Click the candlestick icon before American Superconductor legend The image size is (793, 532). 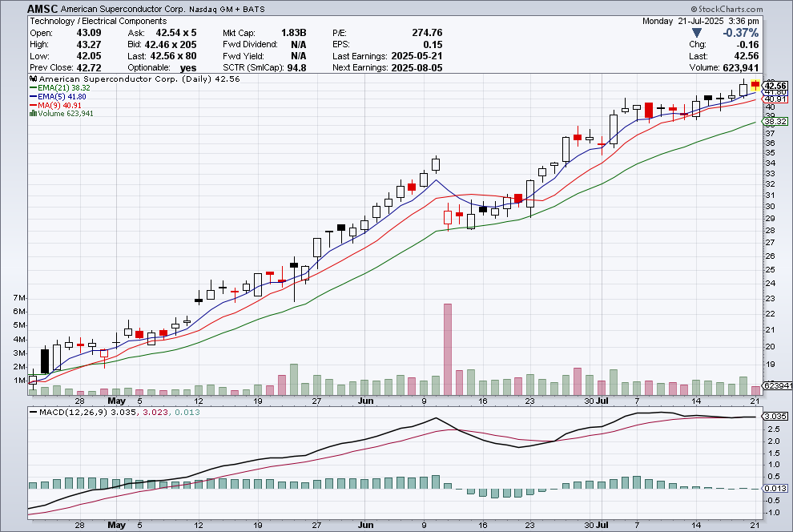[x=34, y=79]
